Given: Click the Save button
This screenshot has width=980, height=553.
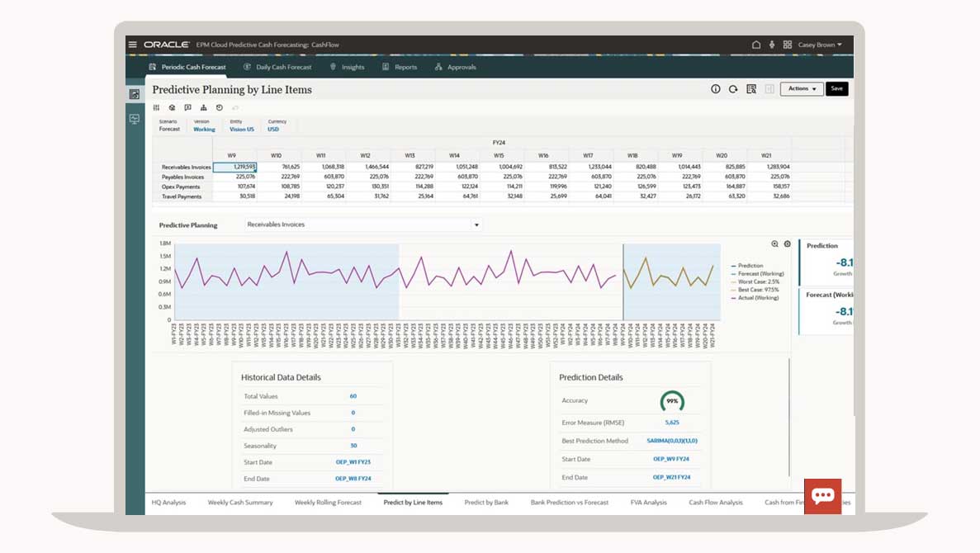Looking at the screenshot, I should click(836, 89).
